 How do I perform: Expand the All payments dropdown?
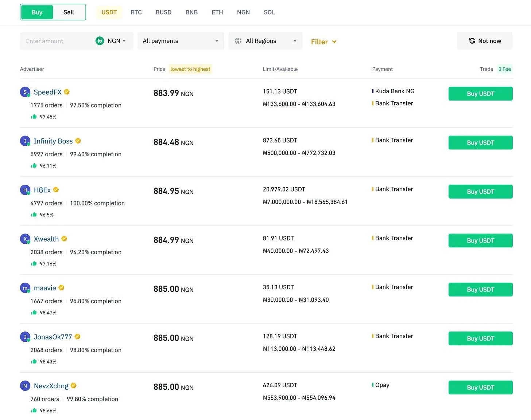(x=181, y=41)
